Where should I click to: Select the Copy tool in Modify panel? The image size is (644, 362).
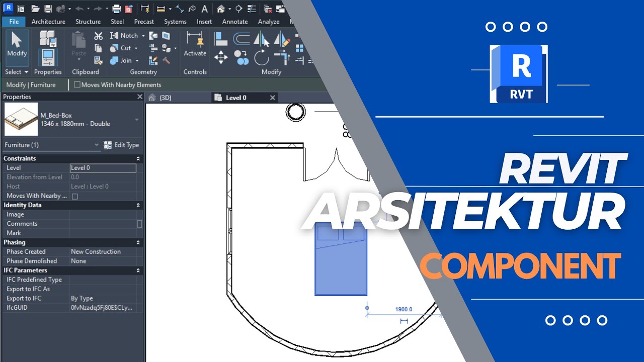click(242, 57)
